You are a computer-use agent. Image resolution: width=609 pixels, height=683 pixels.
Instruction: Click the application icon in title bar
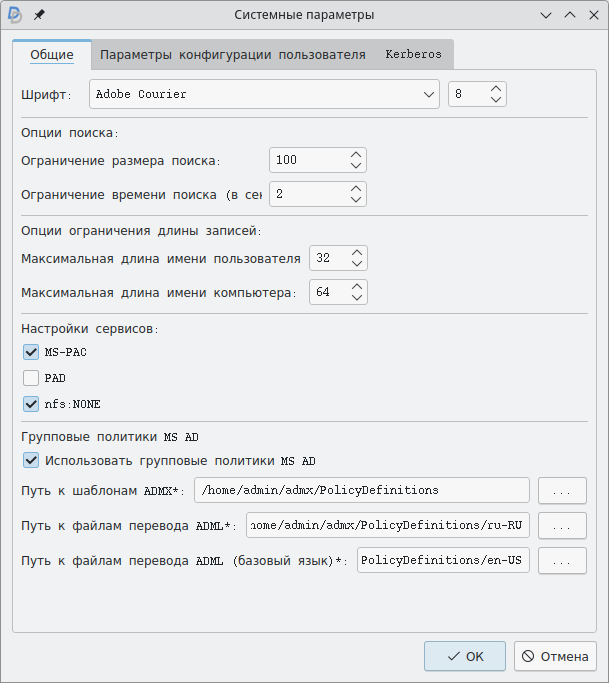click(15, 15)
